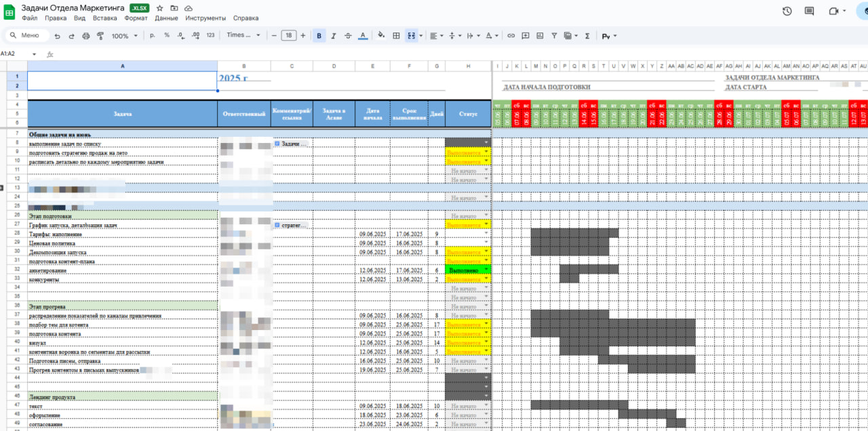Screen dimensions: 868x431
Task: Open cell borders tool
Action: [x=396, y=36]
